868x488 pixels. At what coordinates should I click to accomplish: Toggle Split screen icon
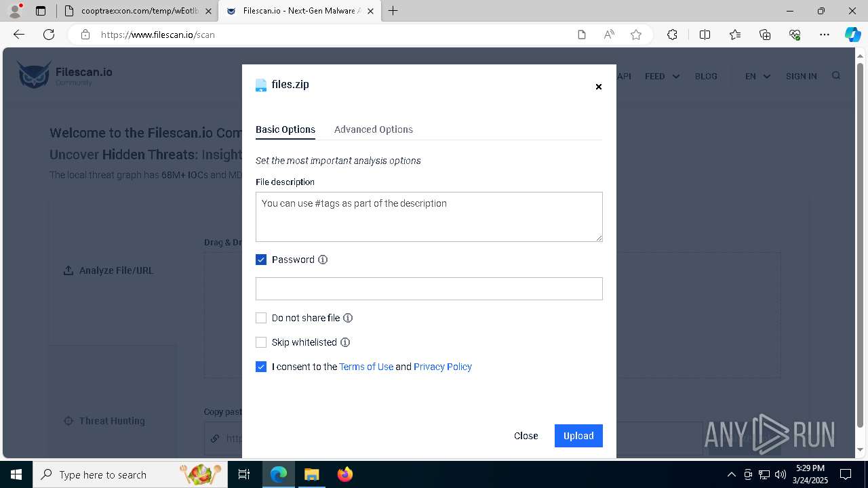[x=705, y=35]
